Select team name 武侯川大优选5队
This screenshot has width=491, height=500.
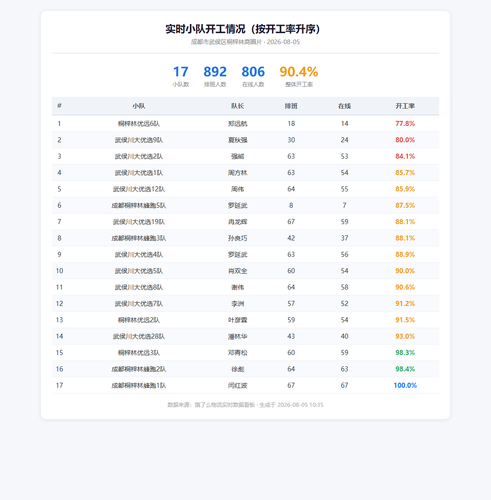(x=139, y=271)
